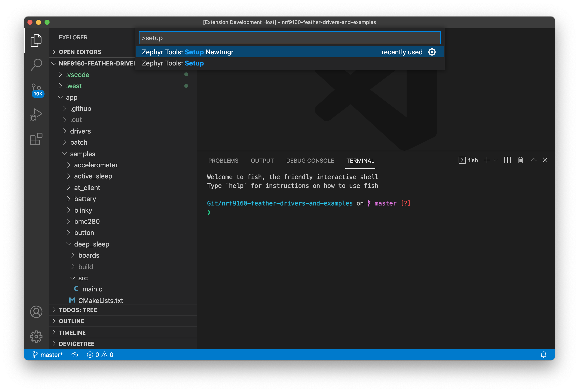Click the green macOS fullscreen button
The width and height of the screenshot is (579, 392).
coord(47,22)
